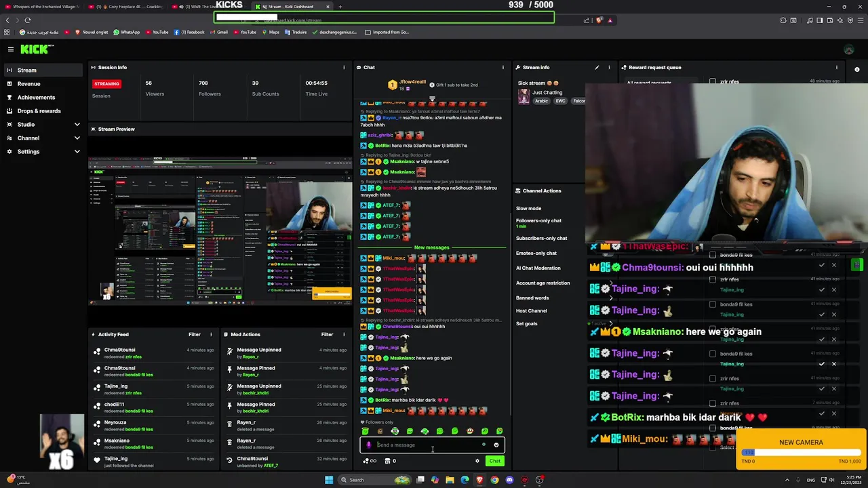Viewport: 868px width, 488px height.
Task: Open the Facebook bookmark
Action: point(189,32)
